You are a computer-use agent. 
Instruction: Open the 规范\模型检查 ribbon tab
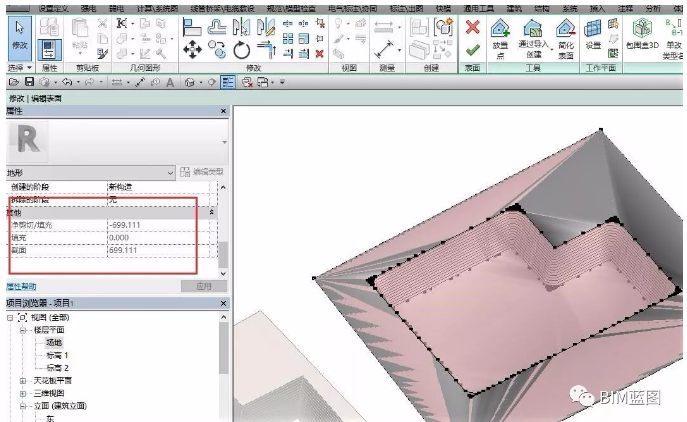pyautogui.click(x=290, y=8)
